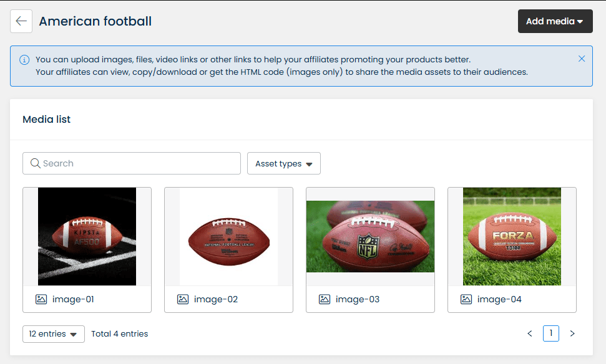Expand the Asset types filter
Screen dimensions: 606x364
coord(284,163)
